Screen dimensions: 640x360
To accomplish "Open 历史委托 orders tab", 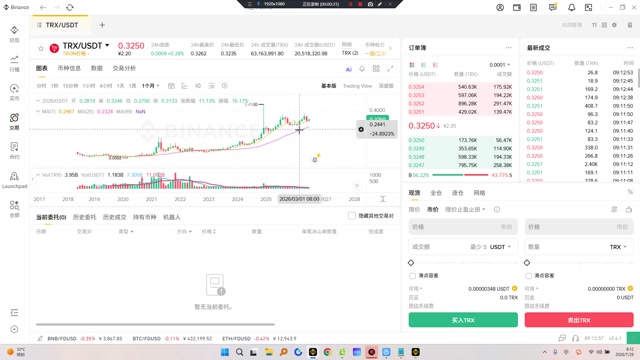I will 84,217.
